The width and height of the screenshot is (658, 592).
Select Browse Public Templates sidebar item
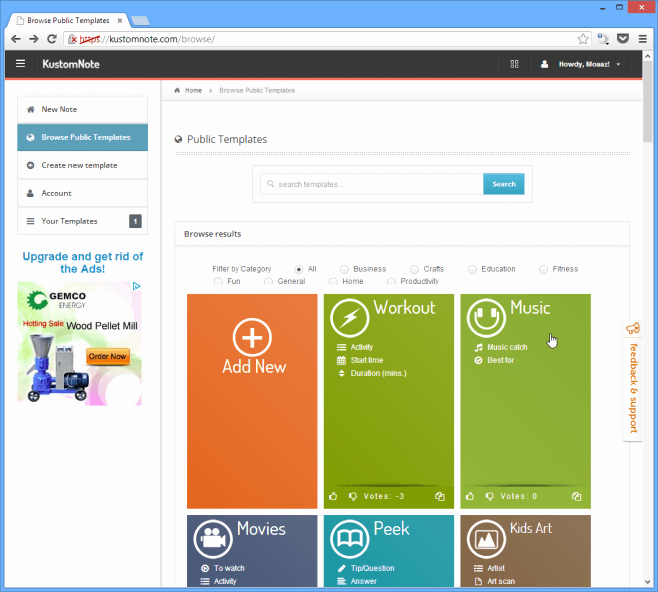[x=82, y=137]
